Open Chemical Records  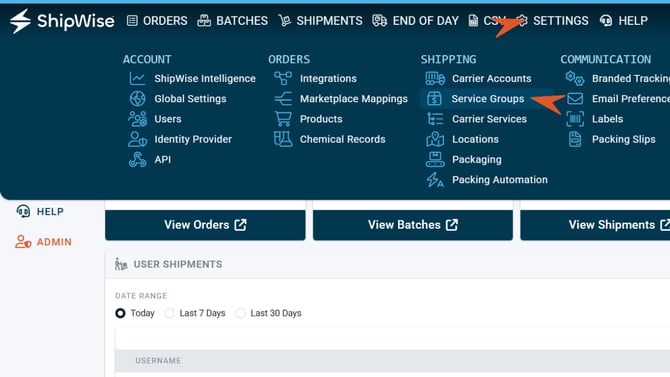click(343, 139)
